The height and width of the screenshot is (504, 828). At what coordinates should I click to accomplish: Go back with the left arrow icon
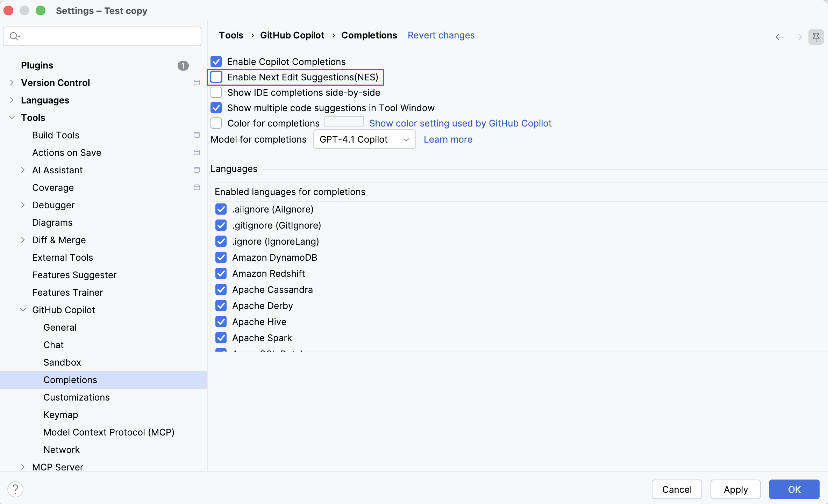coord(779,37)
